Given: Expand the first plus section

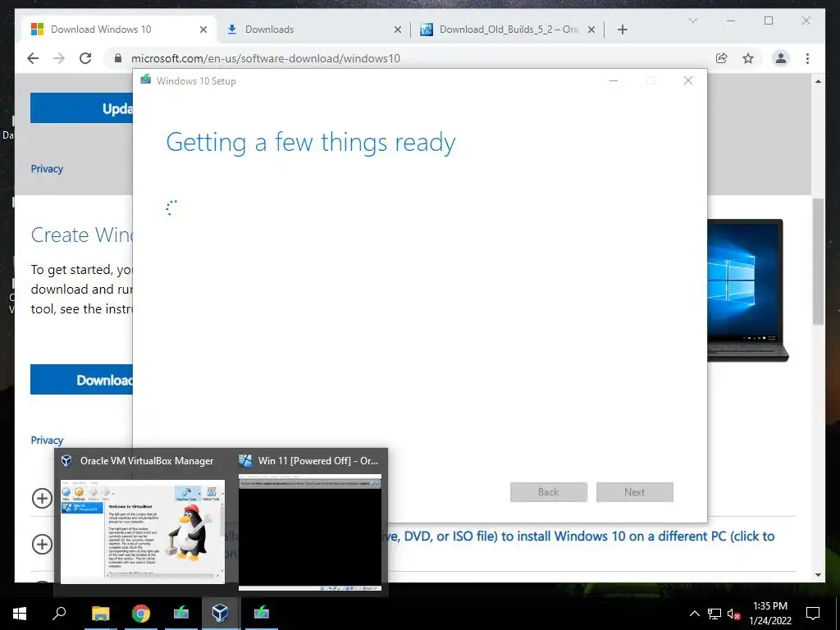Looking at the screenshot, I should [x=43, y=498].
